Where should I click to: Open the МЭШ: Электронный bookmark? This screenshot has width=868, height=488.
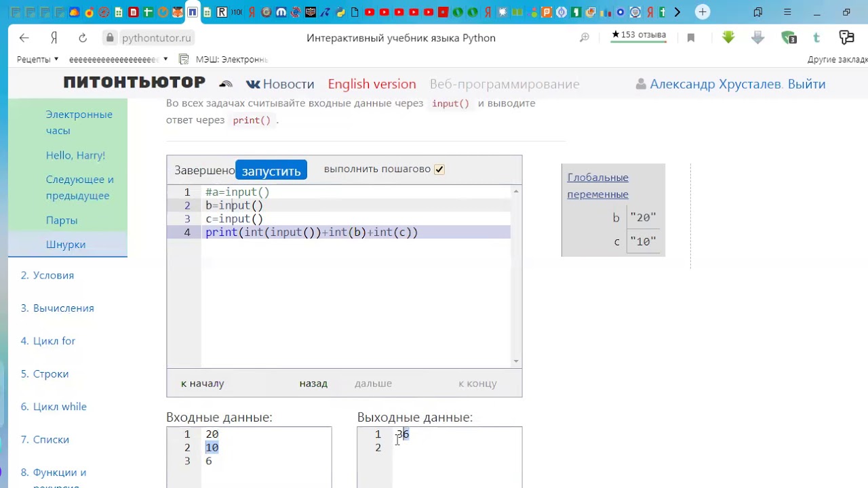coord(224,60)
